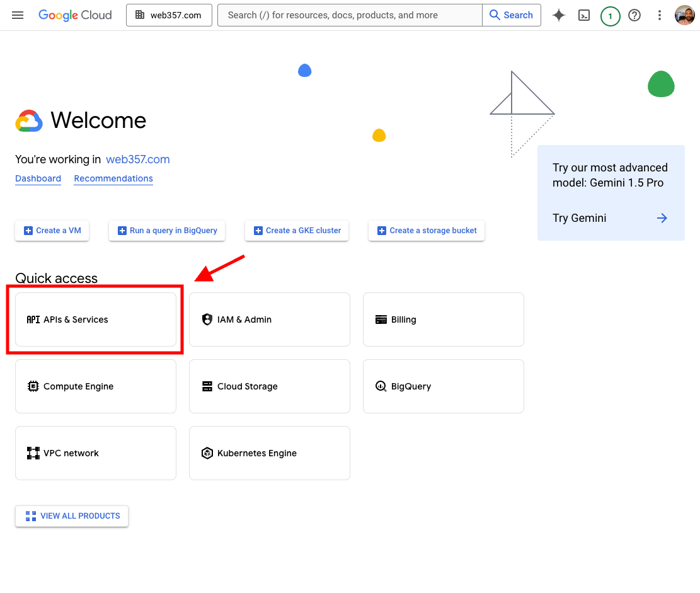700x593 pixels.
Task: Click the Kubernetes Engine hexagon icon
Action: (x=207, y=453)
